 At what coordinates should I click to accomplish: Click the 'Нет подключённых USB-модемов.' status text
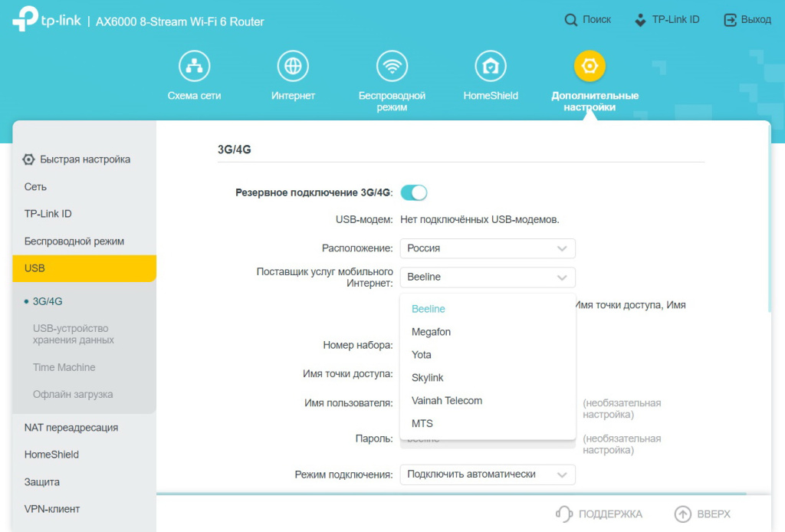[480, 220]
